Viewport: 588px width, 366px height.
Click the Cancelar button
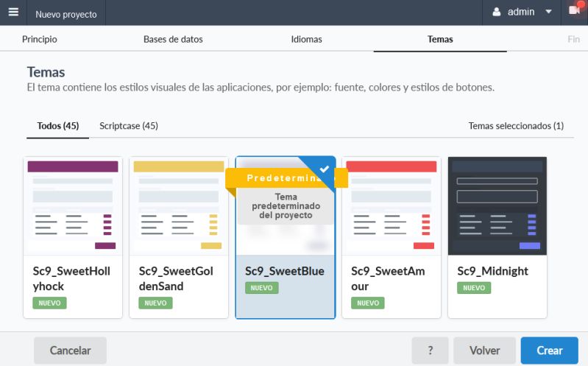tap(70, 351)
